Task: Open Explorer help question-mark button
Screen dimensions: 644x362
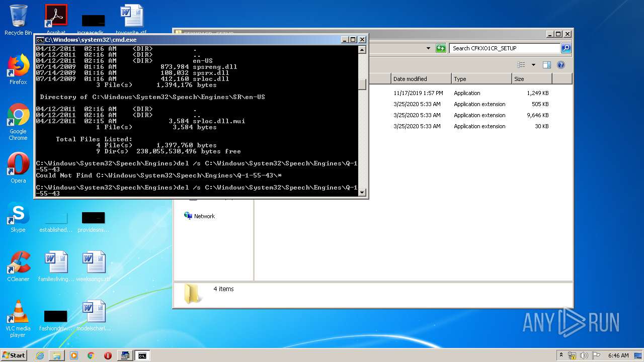Action: click(561, 65)
